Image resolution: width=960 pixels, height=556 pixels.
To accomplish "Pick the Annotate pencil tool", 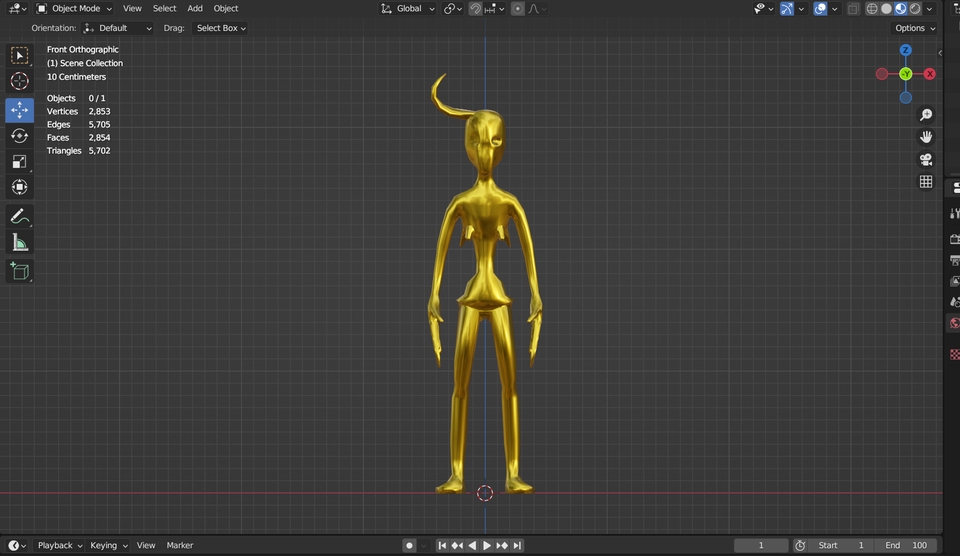I will (19, 216).
